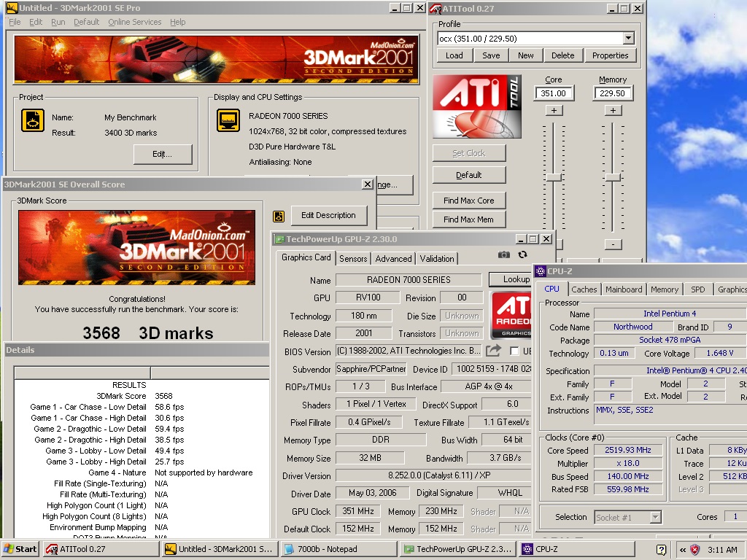
Task: Click the ATI Tool logo image
Action: 477,106
